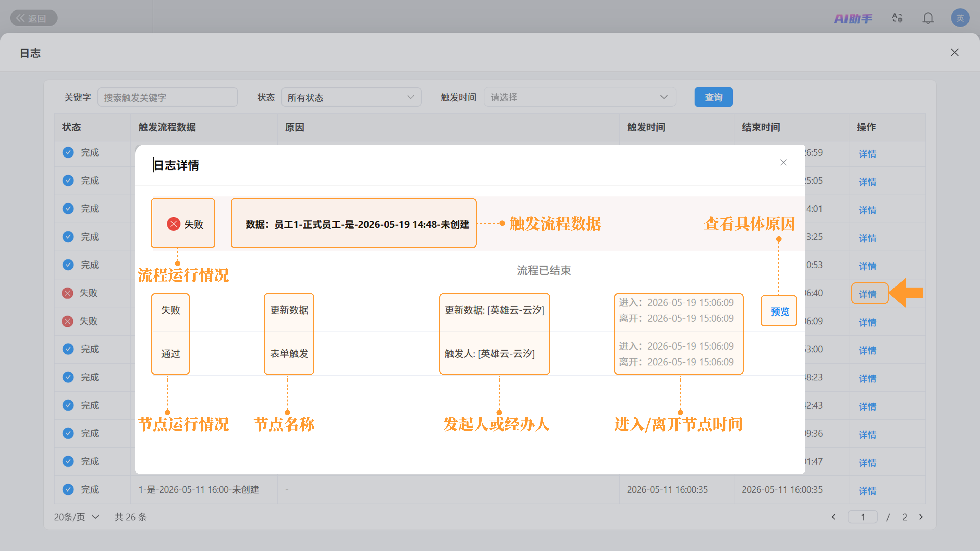
Task: Go to the previous page arrow
Action: 833,517
